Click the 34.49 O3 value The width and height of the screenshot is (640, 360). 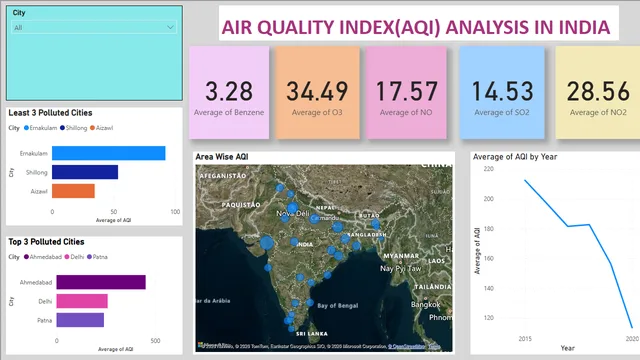click(x=317, y=91)
